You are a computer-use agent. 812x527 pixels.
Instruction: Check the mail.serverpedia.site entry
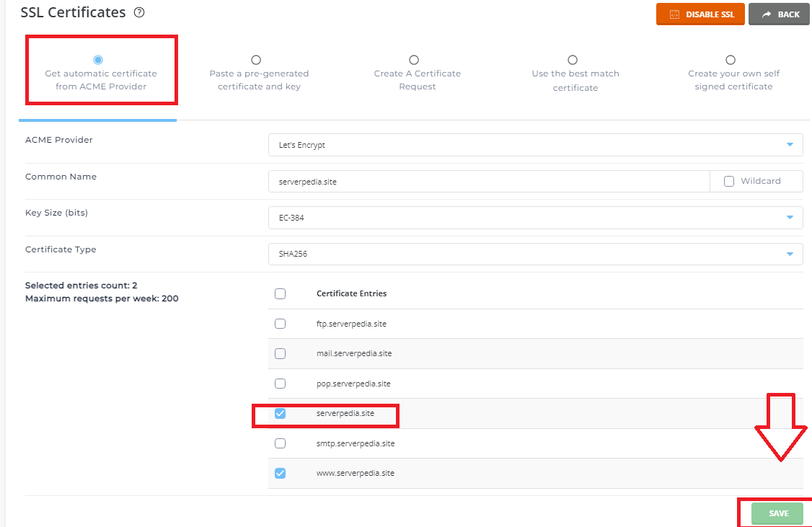(x=281, y=353)
